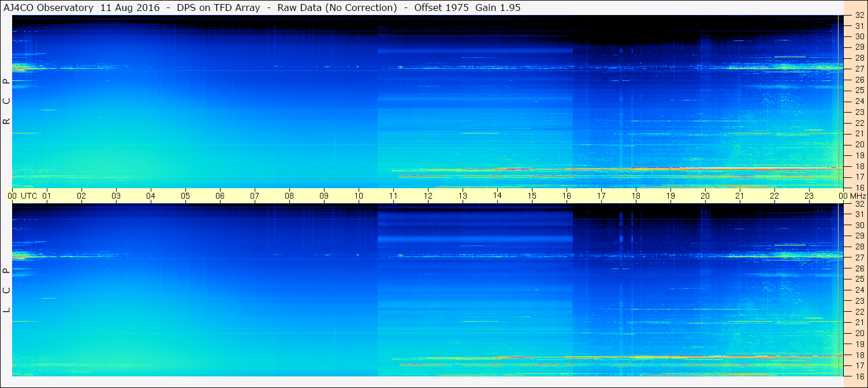The image size is (868, 388).
Task: Click the 32 MHz tick in RCP panel
Action: coord(859,16)
